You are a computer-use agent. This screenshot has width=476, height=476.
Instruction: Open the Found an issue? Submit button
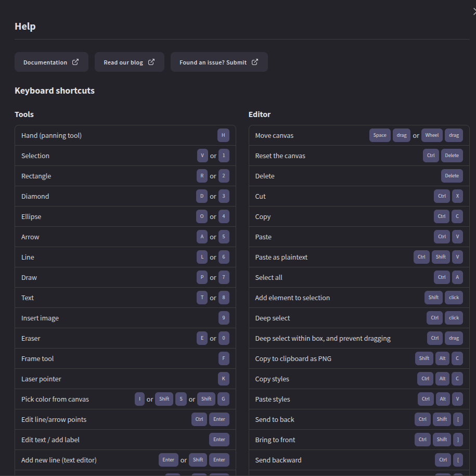point(219,62)
